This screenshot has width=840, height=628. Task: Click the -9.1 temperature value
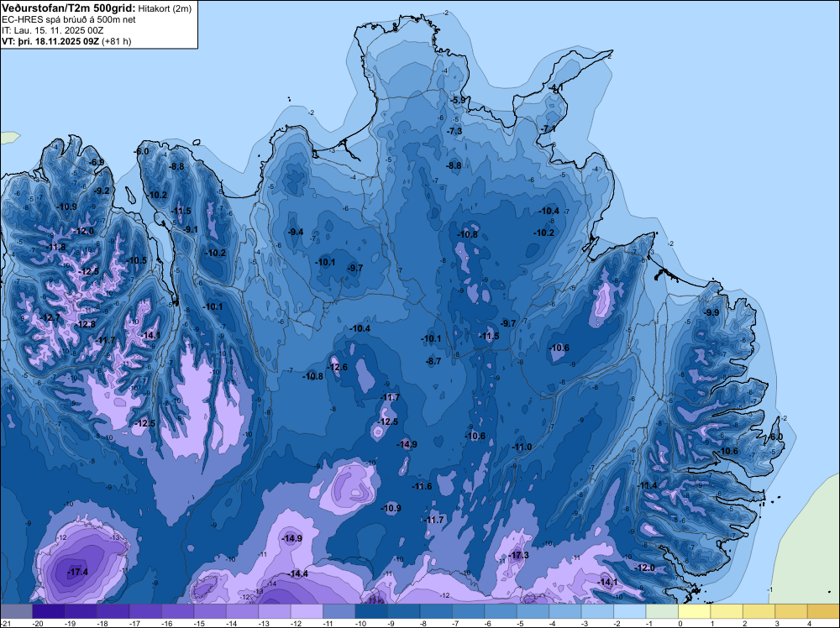click(x=190, y=229)
